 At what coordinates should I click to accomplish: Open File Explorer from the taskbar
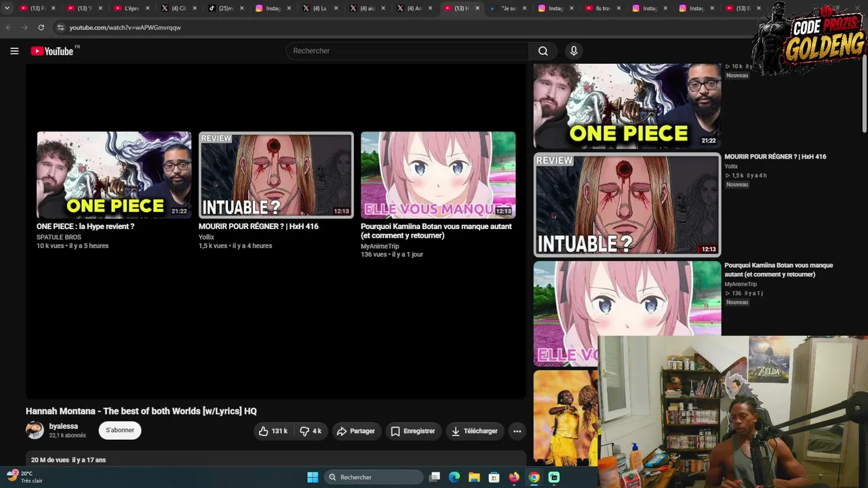pyautogui.click(x=474, y=477)
